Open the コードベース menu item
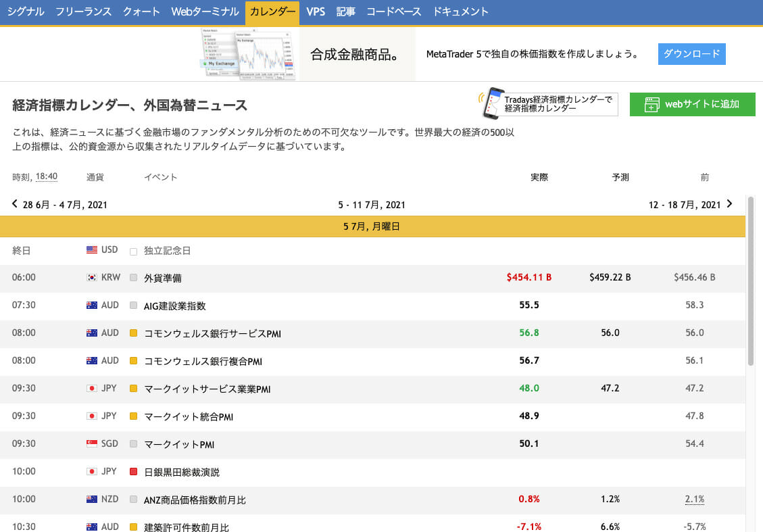 [x=394, y=11]
